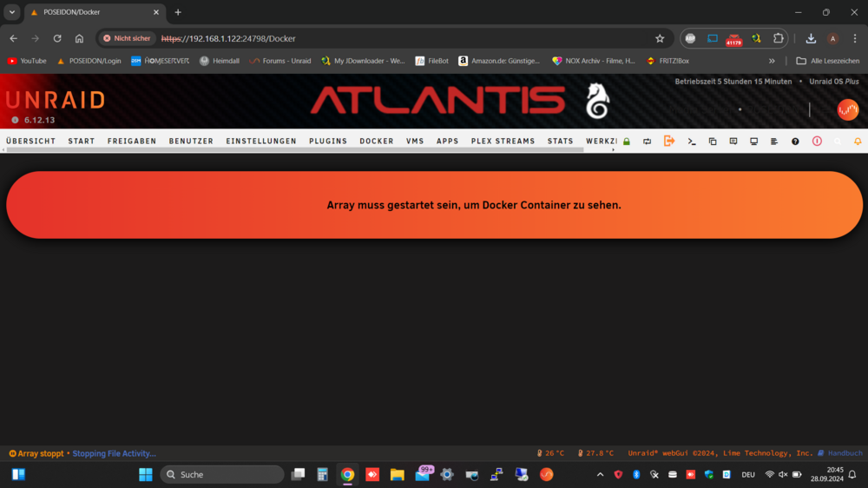Image resolution: width=868 pixels, height=488 pixels.
Task: Click the taskbar Suche search box
Action: (222, 475)
